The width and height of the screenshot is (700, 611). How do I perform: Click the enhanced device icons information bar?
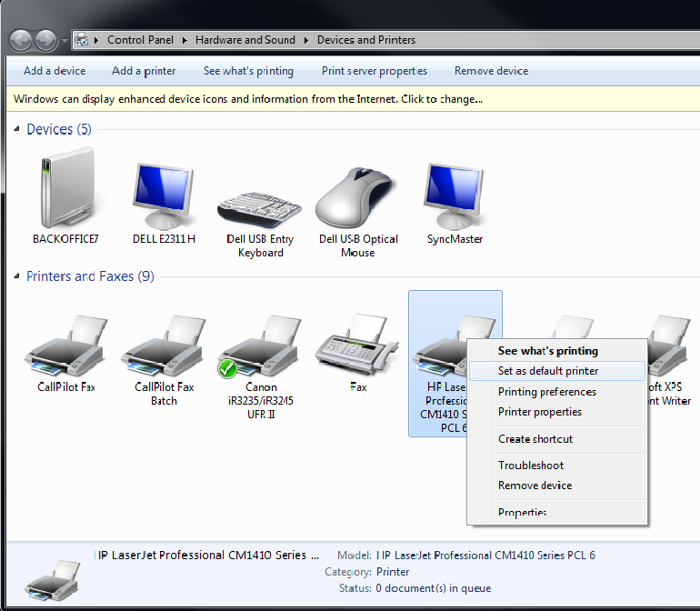[x=353, y=99]
